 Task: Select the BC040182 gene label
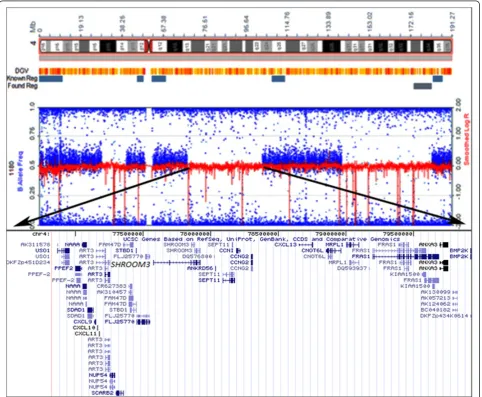(x=435, y=310)
